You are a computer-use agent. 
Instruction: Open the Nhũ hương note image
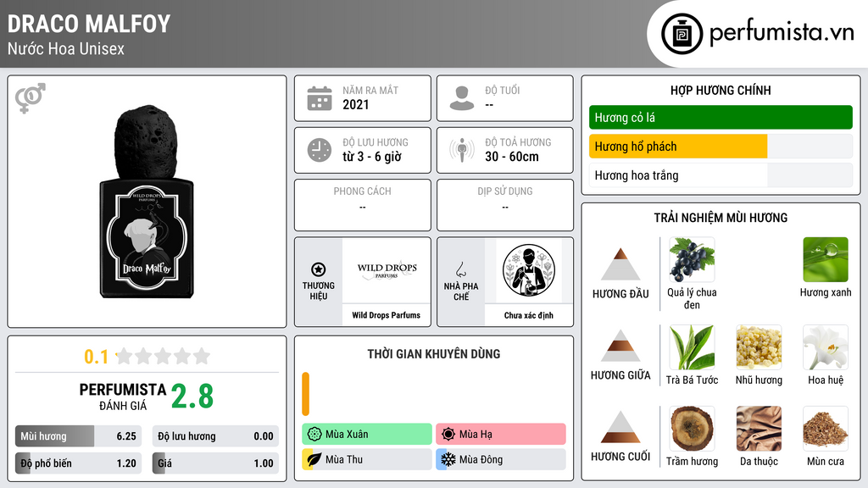tap(759, 347)
